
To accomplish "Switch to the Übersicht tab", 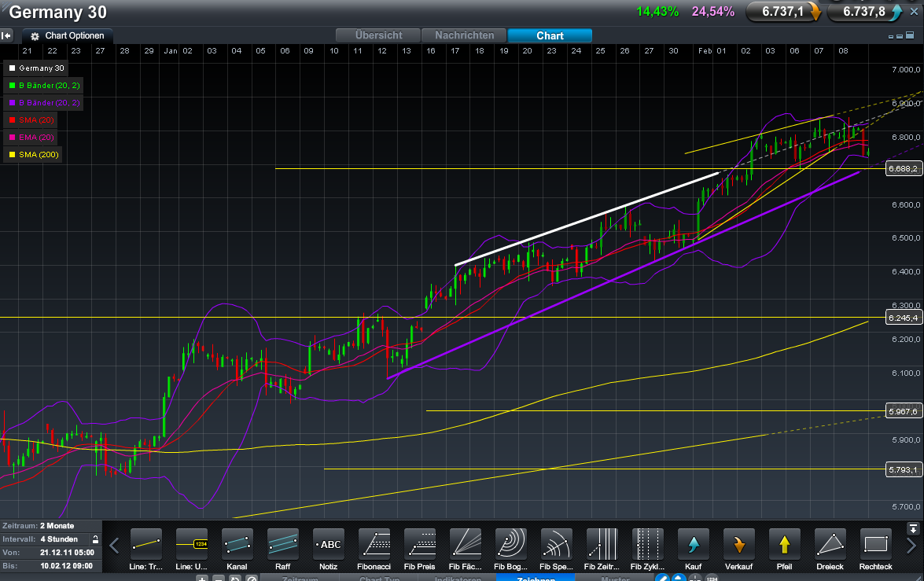I will pyautogui.click(x=378, y=35).
